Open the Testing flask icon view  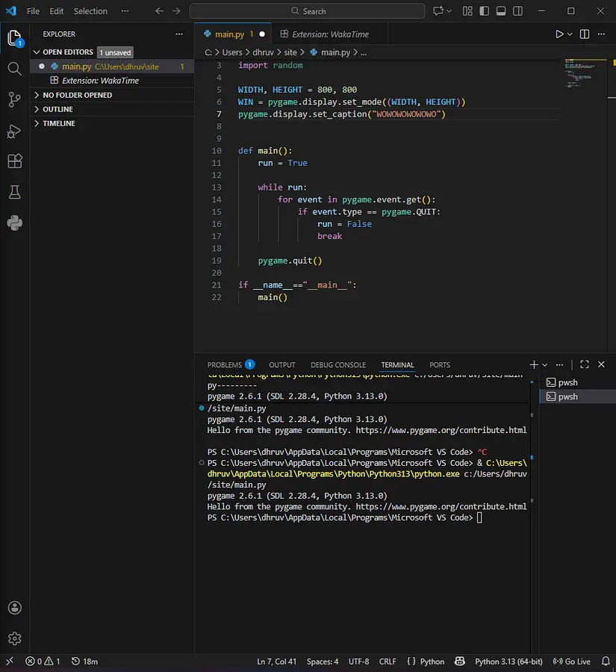click(x=14, y=192)
